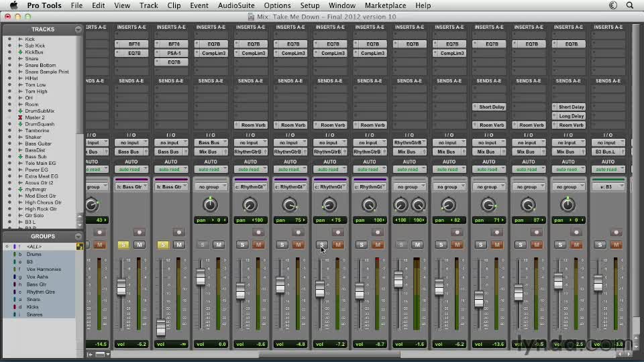Open the Setup menu

coord(310,5)
